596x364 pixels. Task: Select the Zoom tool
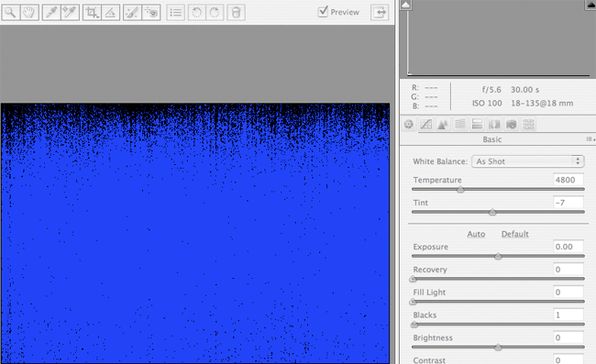[11, 12]
